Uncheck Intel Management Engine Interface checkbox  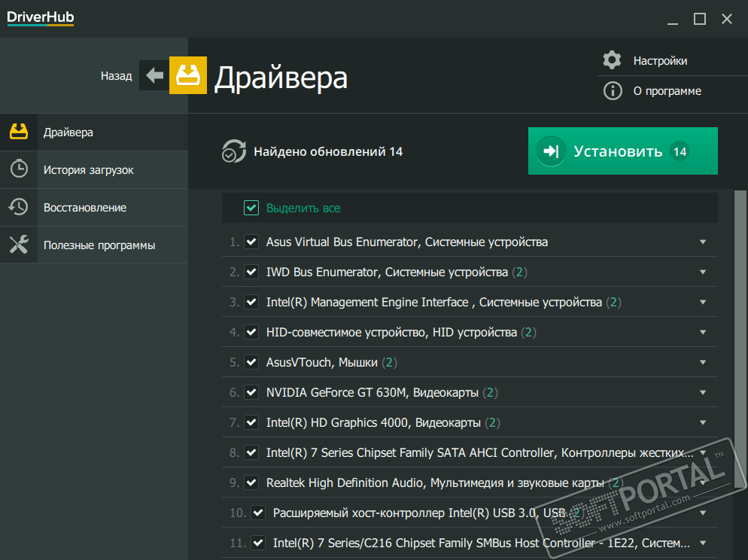point(251,302)
